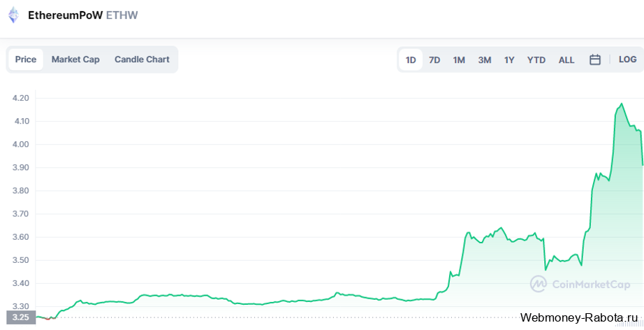Click the 3.60 axis label

(21, 237)
